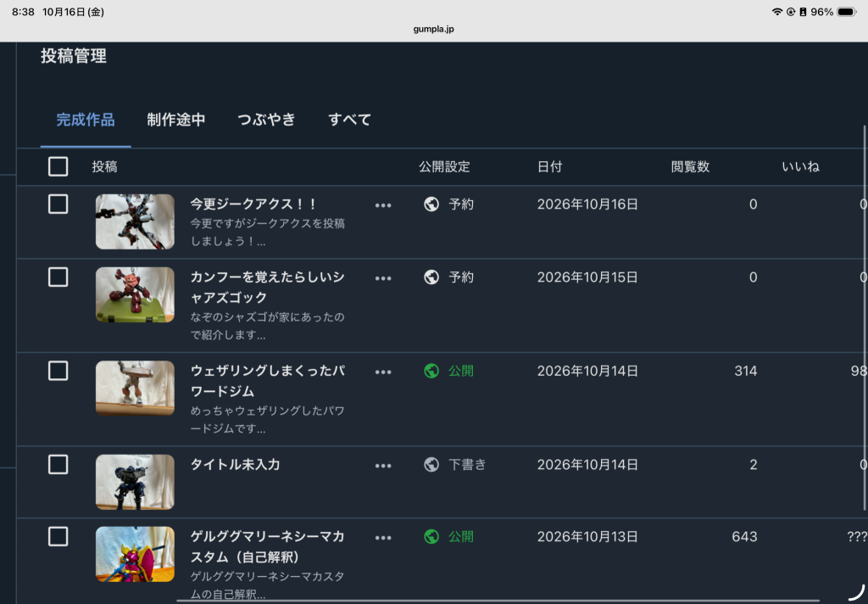
Task: Open the 今更ジークアクス！！ post title
Action: coord(253,204)
